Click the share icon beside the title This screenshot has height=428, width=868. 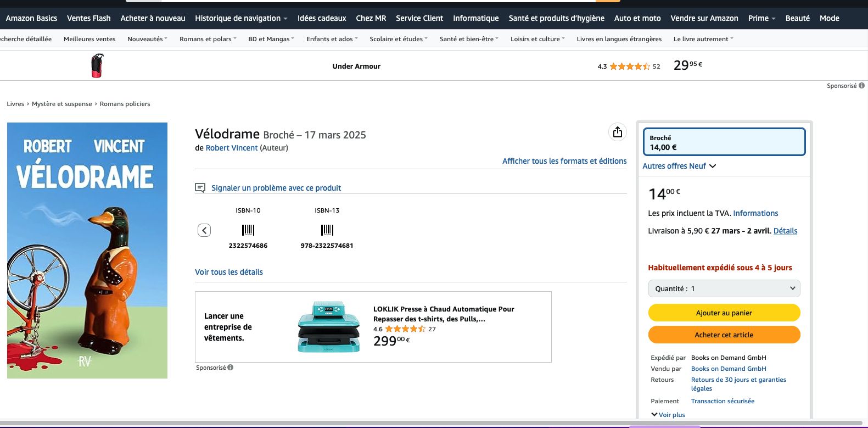pos(618,132)
